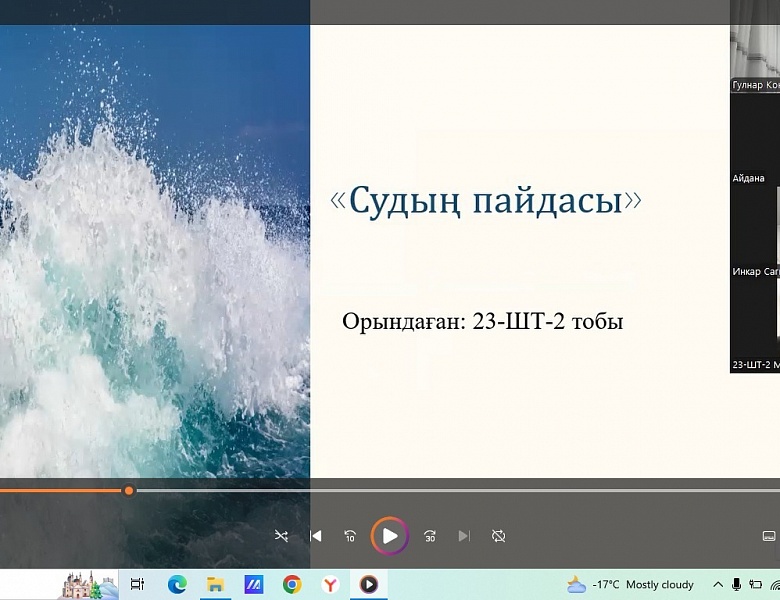
Task: Open the blue slash app icon in taskbar
Action: pyautogui.click(x=254, y=584)
